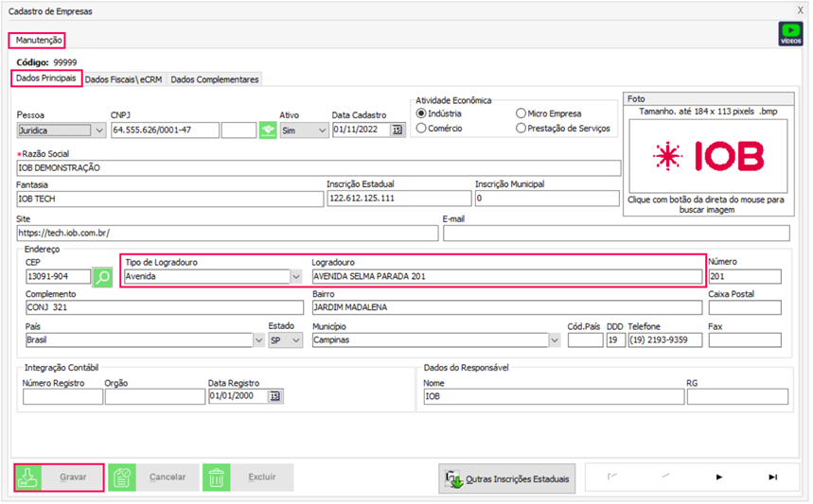Choose Prestação de Serviços radio option
813x504 pixels.
[x=521, y=129]
